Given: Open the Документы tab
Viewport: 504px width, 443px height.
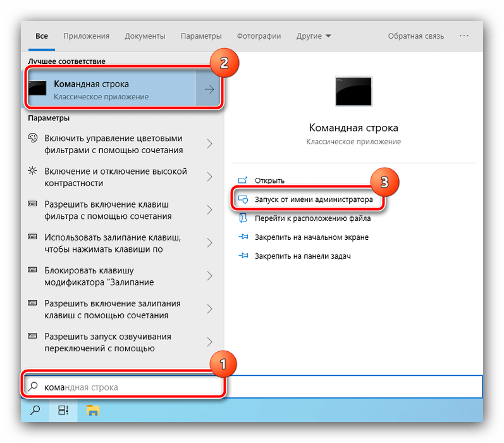Looking at the screenshot, I should point(145,36).
